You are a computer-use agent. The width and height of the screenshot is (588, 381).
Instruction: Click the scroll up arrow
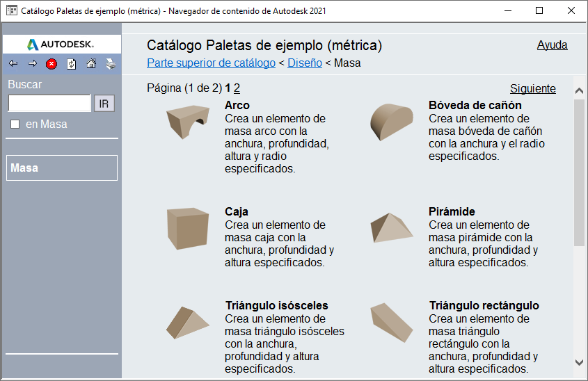(x=579, y=90)
